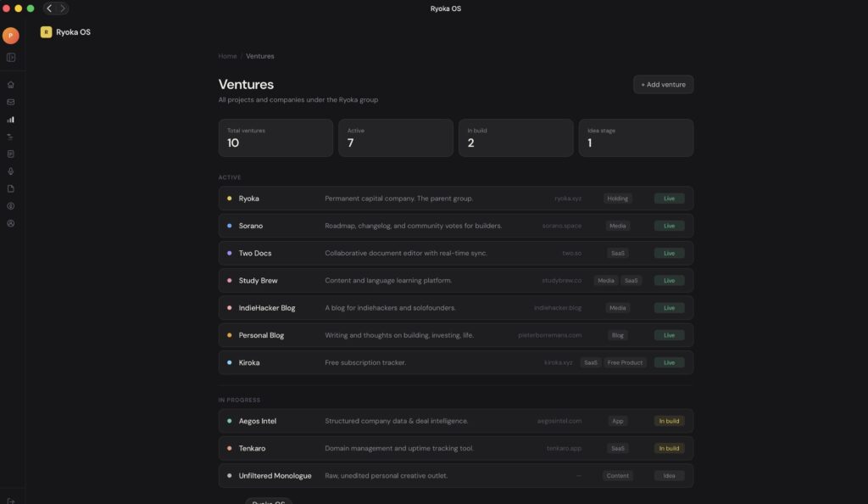Click the yellow dot beside Ryoka

229,199
